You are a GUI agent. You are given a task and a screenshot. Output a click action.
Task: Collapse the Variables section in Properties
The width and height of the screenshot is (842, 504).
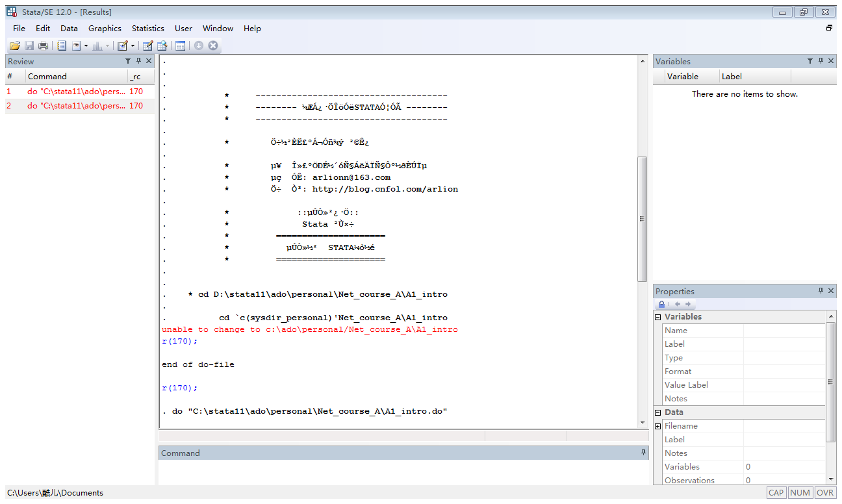pyautogui.click(x=657, y=317)
